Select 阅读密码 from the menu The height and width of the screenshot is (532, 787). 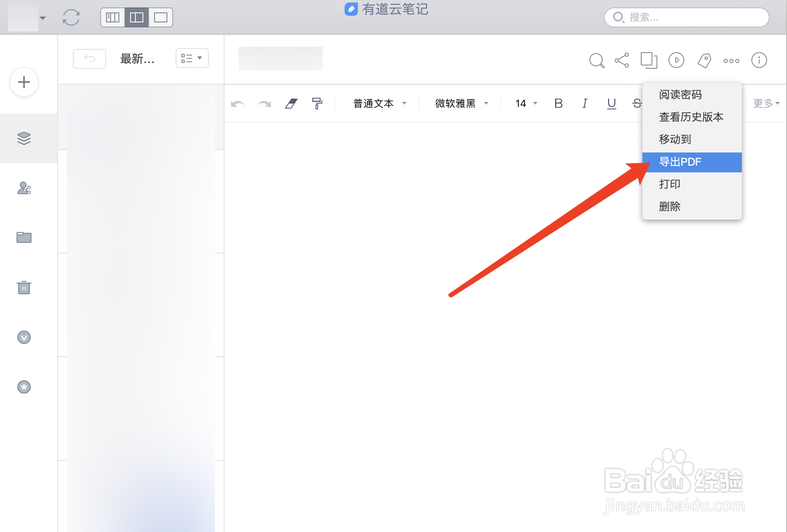pos(692,95)
